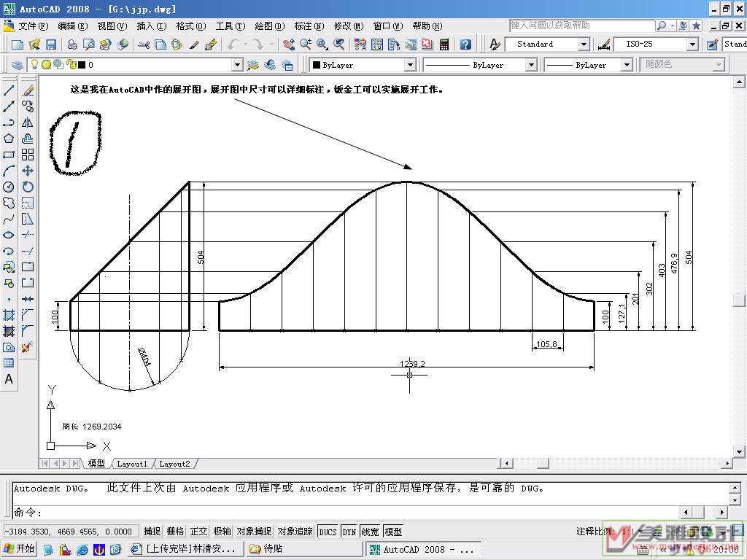The image size is (747, 560).
Task: Select the Rectangle draw tool
Action: [9, 155]
